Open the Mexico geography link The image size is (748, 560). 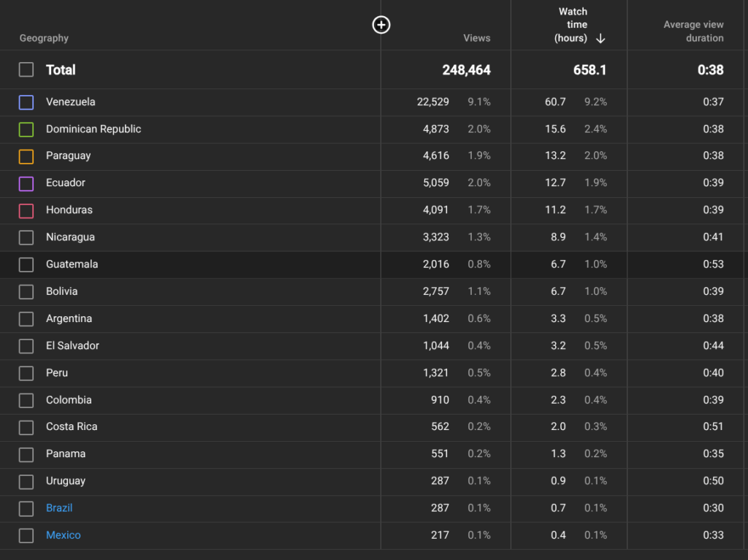coord(63,535)
